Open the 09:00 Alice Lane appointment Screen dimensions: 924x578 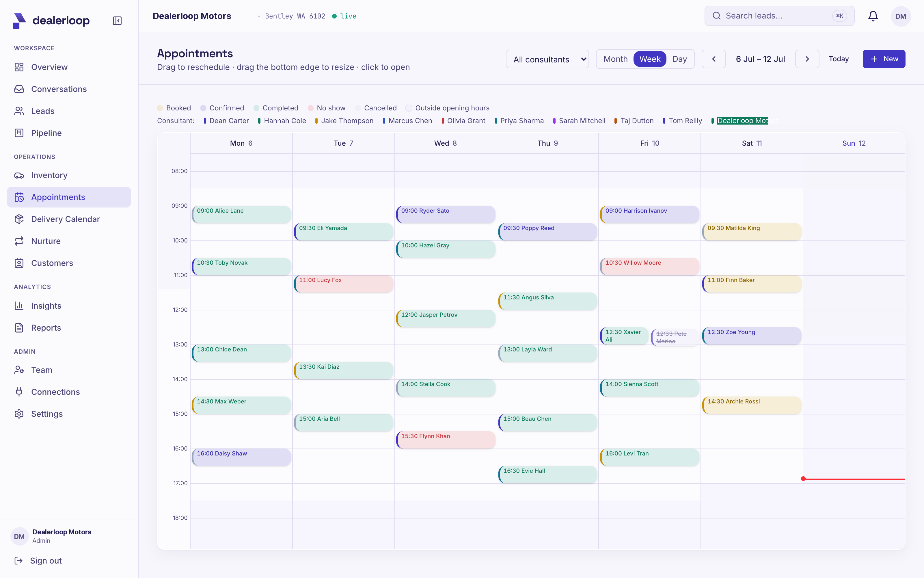tap(241, 214)
